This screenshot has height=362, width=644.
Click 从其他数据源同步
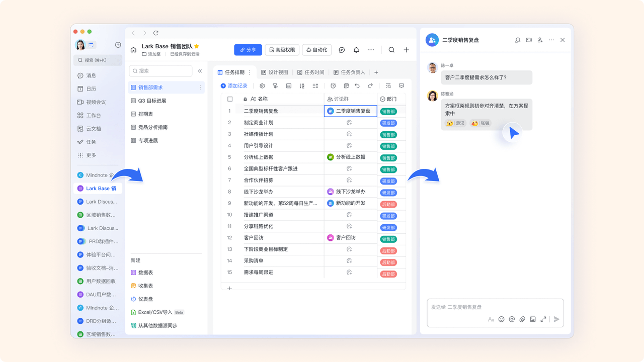pyautogui.click(x=154, y=326)
